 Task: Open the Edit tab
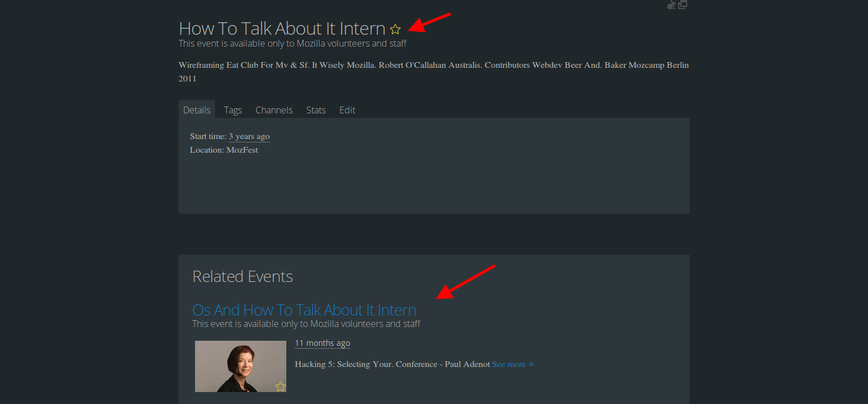[347, 110]
